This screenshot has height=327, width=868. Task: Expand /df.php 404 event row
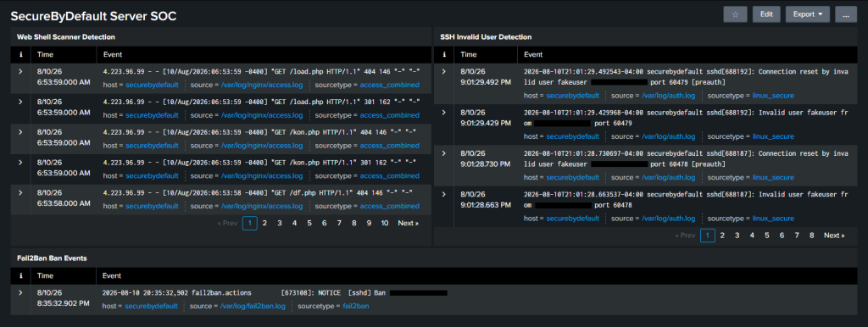pos(20,192)
